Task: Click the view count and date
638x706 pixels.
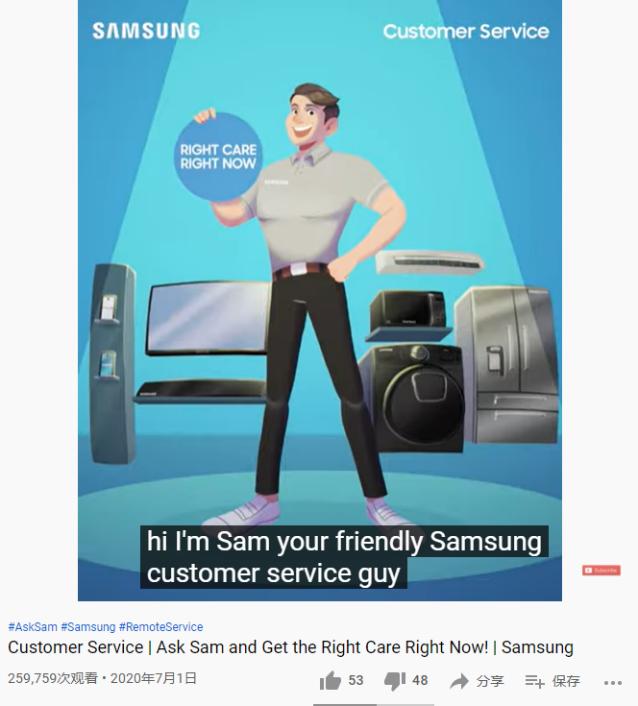Action: tap(102, 678)
